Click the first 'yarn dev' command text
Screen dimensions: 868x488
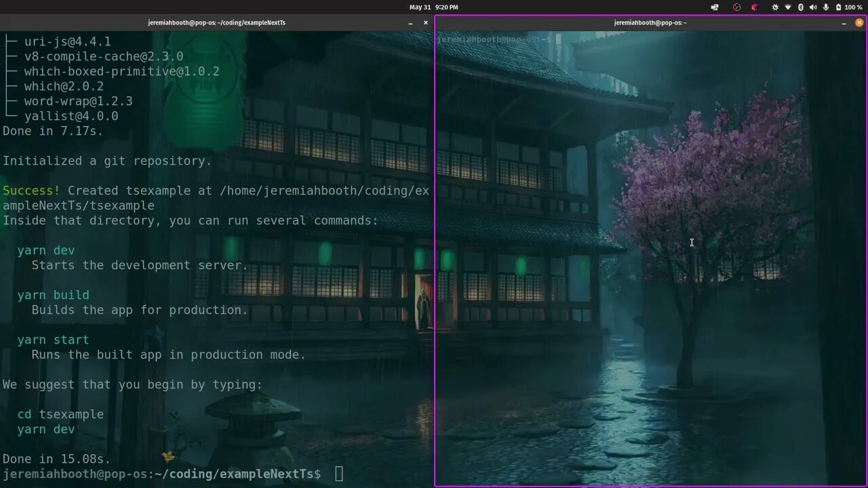(46, 250)
